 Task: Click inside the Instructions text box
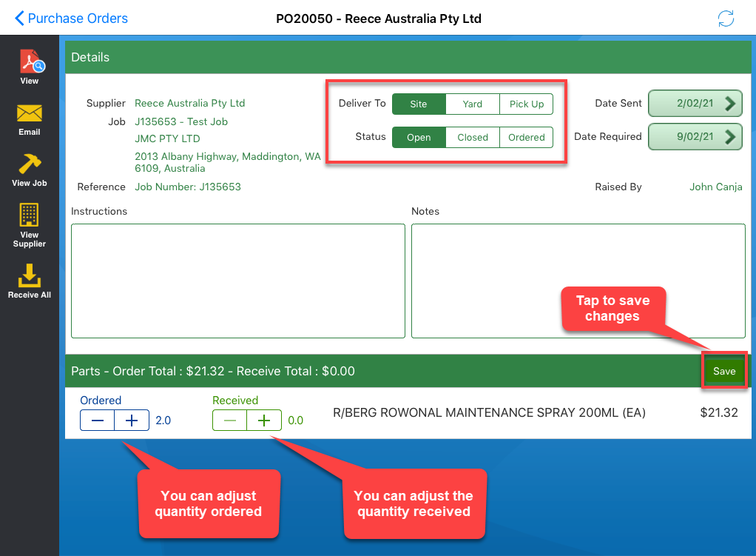(237, 281)
